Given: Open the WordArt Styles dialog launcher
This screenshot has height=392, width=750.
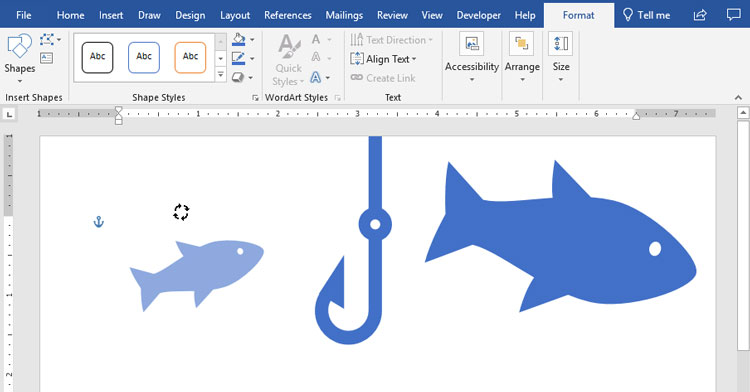Looking at the screenshot, I should click(x=338, y=98).
